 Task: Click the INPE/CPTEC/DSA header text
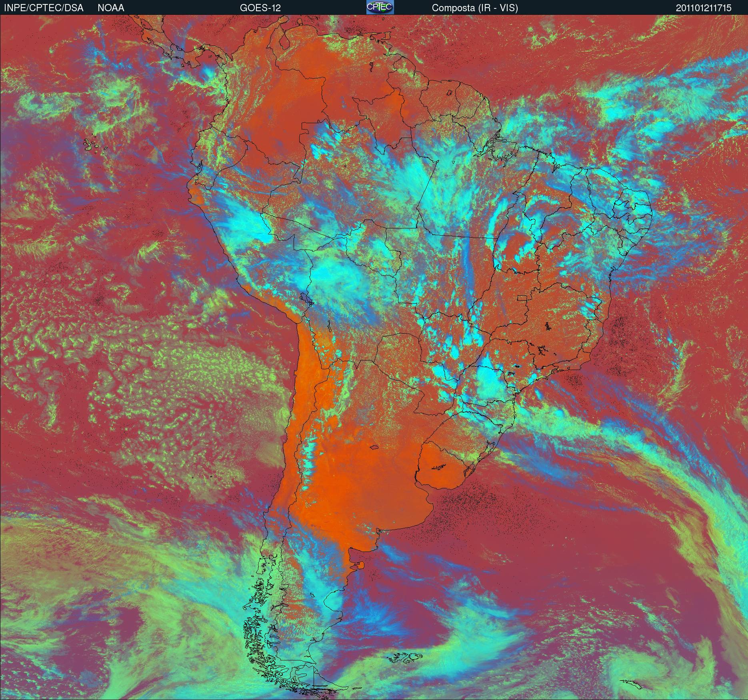coord(44,8)
